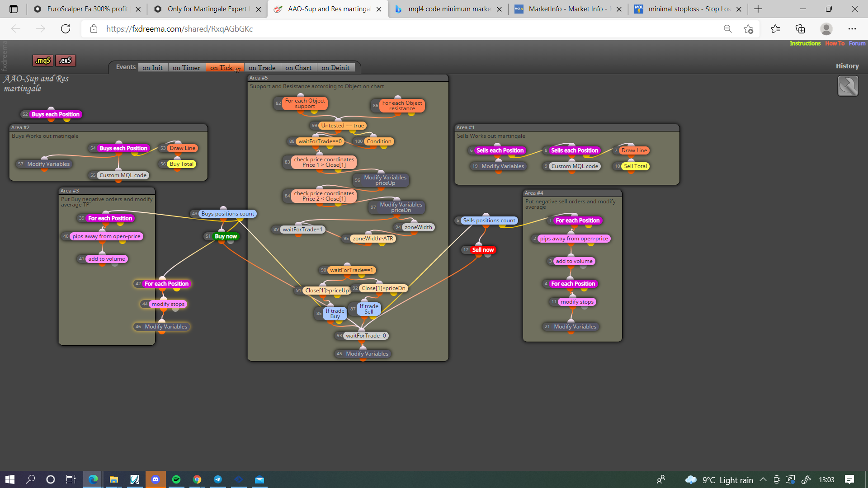Switch to the on Timer event tab

coord(186,68)
